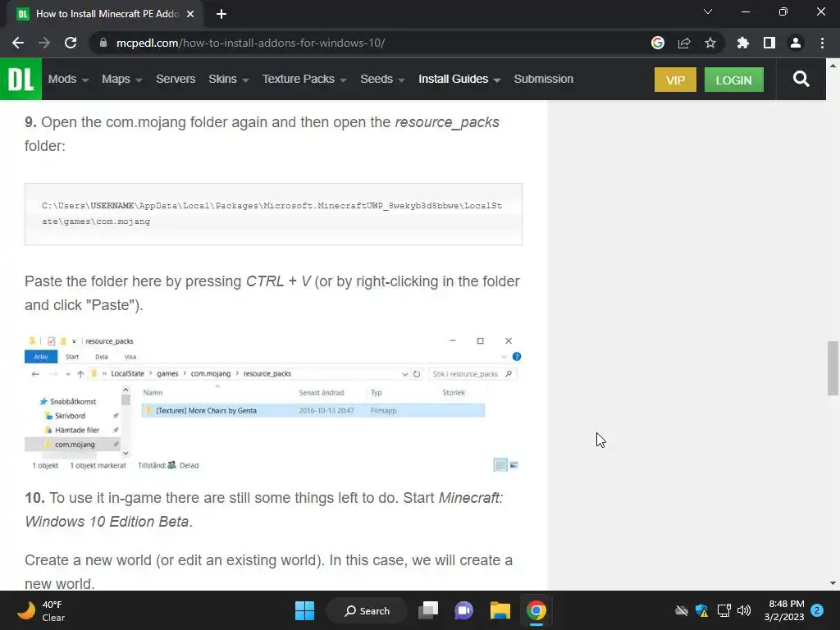Click the network tray icon
This screenshot has width=840, height=630.
point(724,610)
